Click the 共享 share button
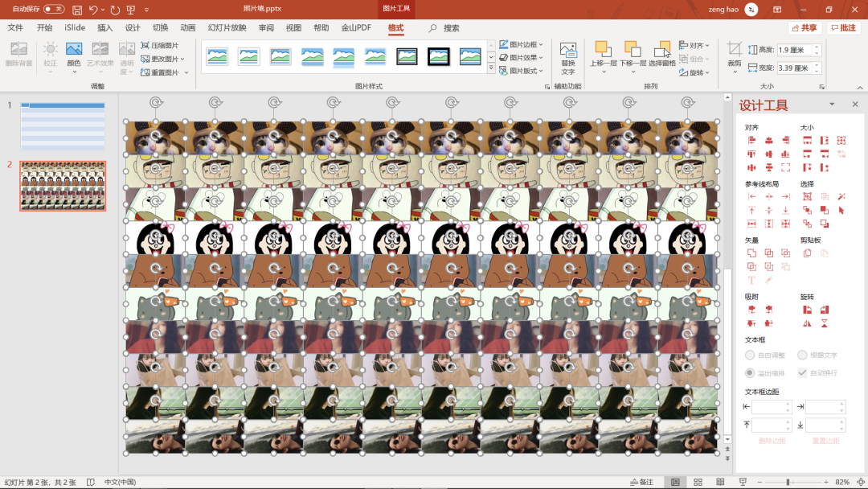Screen dimensions: 868x489 [x=805, y=27]
